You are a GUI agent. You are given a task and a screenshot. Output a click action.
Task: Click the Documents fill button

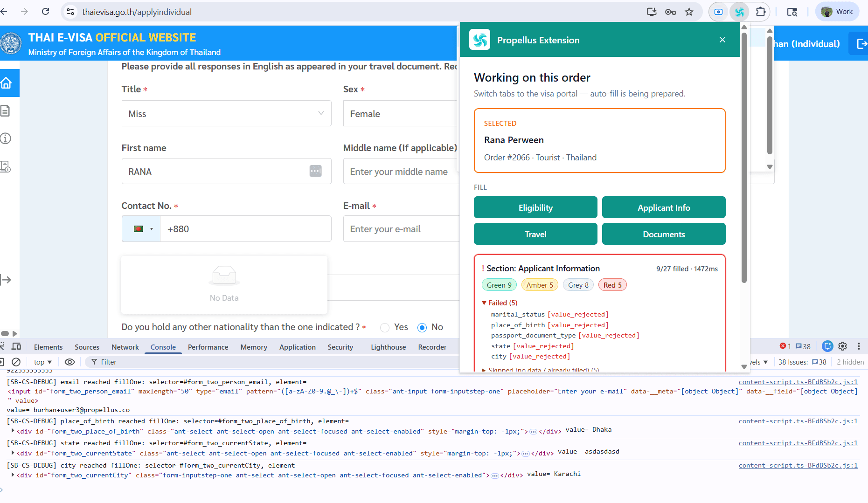click(664, 234)
